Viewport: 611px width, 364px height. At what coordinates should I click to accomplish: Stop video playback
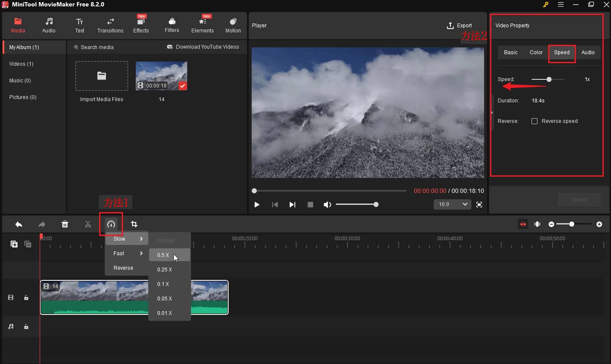click(x=310, y=205)
